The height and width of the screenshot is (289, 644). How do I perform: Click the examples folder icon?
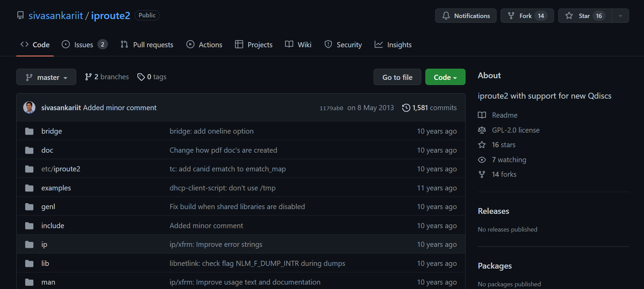pos(29,188)
